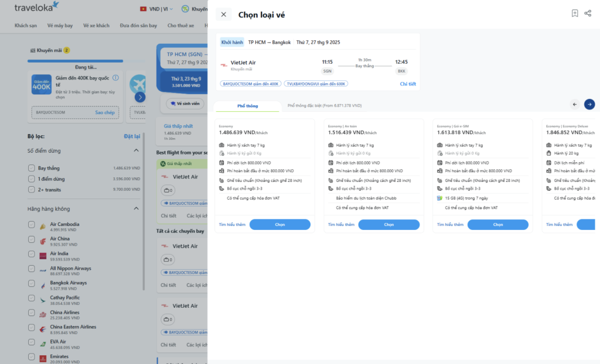Click the Air Cambodia airline logo
This screenshot has width=600, height=364.
click(x=43, y=226)
